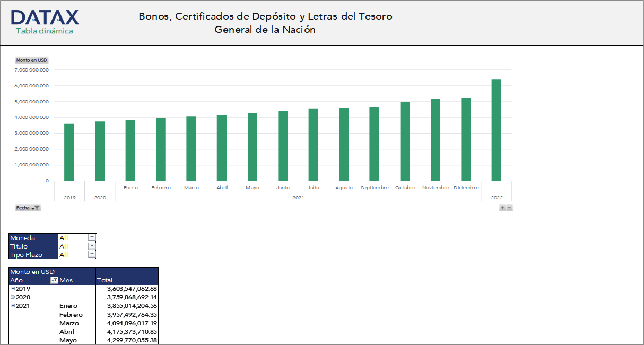Select the Enero cell under the 2021 group
This screenshot has height=345, width=644.
(68, 306)
